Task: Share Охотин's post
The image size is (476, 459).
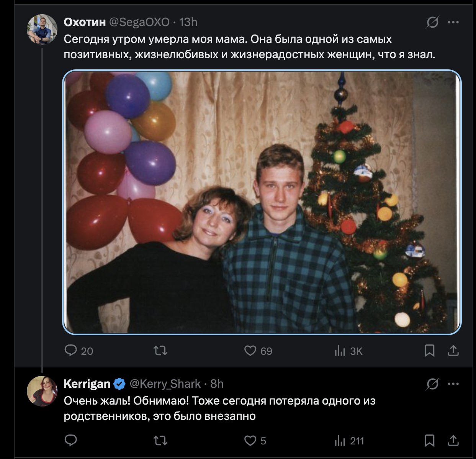Action: (x=453, y=351)
